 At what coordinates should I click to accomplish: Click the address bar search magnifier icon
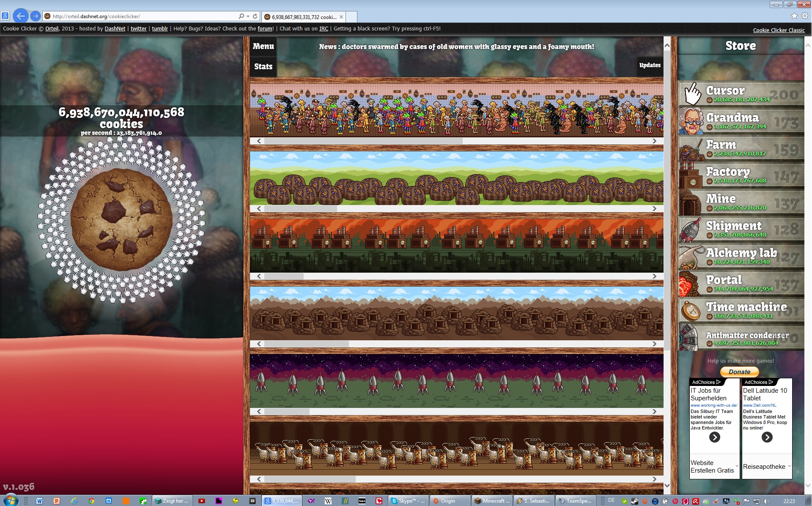coord(241,16)
